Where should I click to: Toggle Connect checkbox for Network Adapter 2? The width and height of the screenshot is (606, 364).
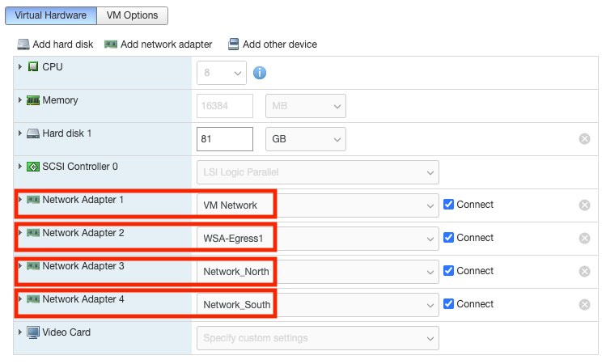coord(449,238)
